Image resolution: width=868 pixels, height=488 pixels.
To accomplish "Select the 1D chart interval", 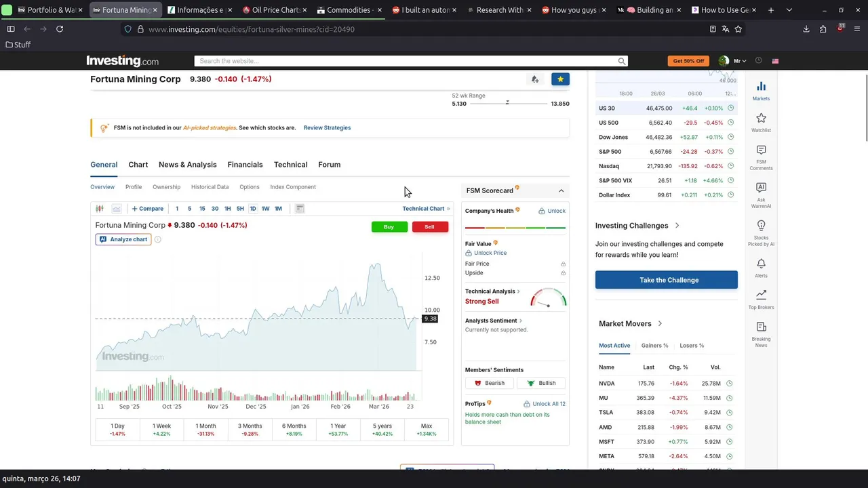I will coord(253,209).
